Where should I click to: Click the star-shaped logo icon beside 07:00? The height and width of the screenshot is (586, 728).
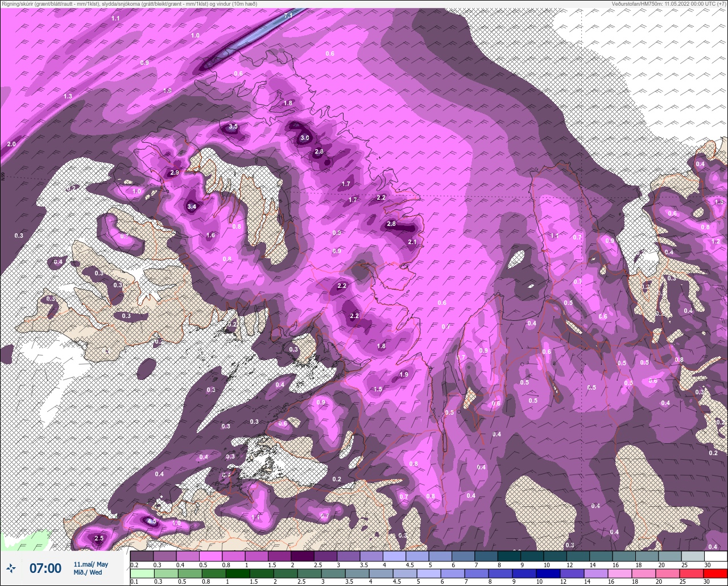pyautogui.click(x=11, y=568)
